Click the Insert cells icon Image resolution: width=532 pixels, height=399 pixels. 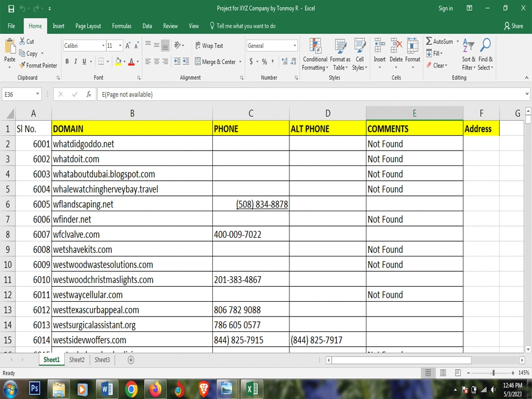pos(380,45)
